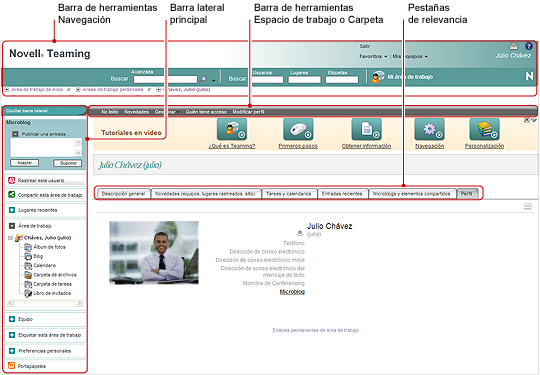This screenshot has height=375, width=540.
Task: Click the small icon right of tabs
Action: 528,206
